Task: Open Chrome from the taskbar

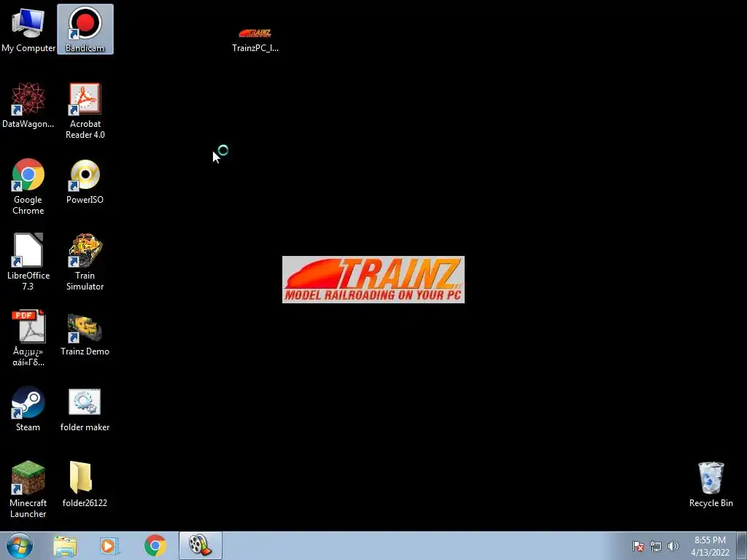Action: click(155, 545)
